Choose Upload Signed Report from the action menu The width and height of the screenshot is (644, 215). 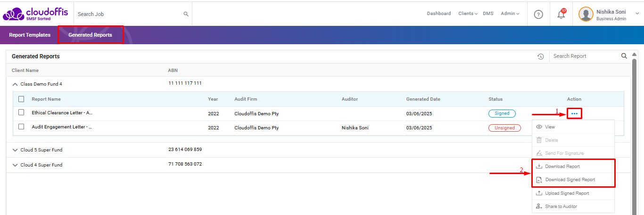573,193
